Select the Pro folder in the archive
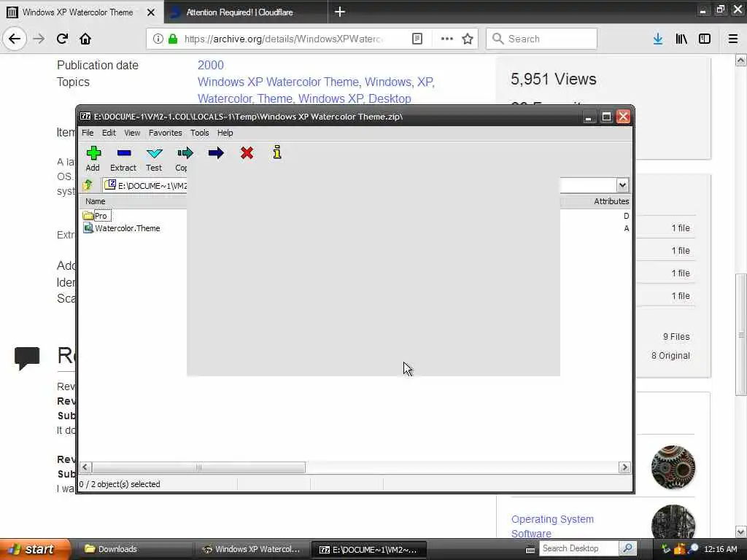Screen dimensions: 747x560 click(x=101, y=216)
